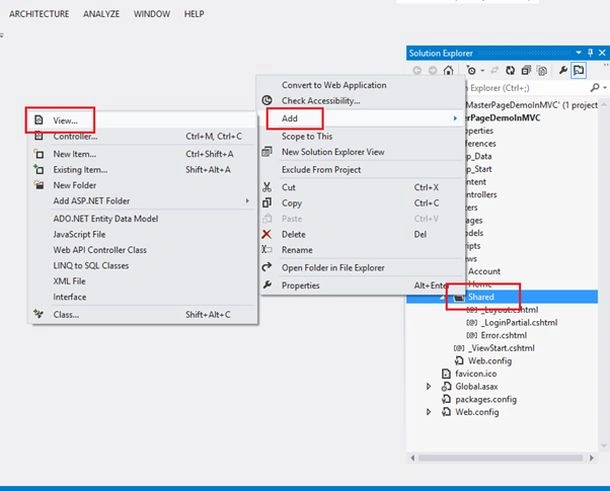Click the New Solution Explorer View icon
The height and width of the screenshot is (491, 610).
pos(267,151)
